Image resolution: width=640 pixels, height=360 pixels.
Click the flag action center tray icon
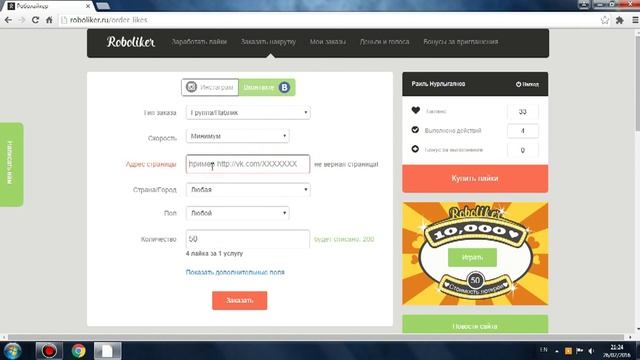click(580, 351)
